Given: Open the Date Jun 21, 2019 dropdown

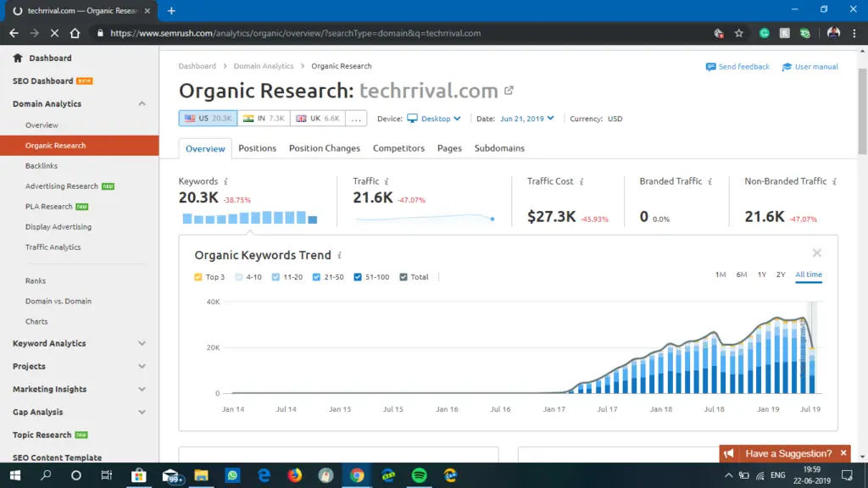Looking at the screenshot, I should pyautogui.click(x=527, y=119).
